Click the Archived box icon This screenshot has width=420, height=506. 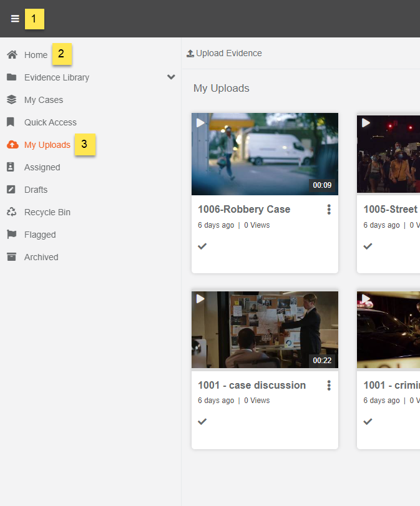click(x=12, y=257)
